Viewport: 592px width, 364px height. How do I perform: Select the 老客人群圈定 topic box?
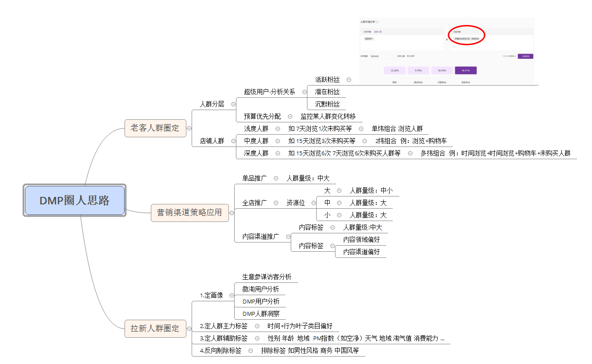[x=155, y=128]
